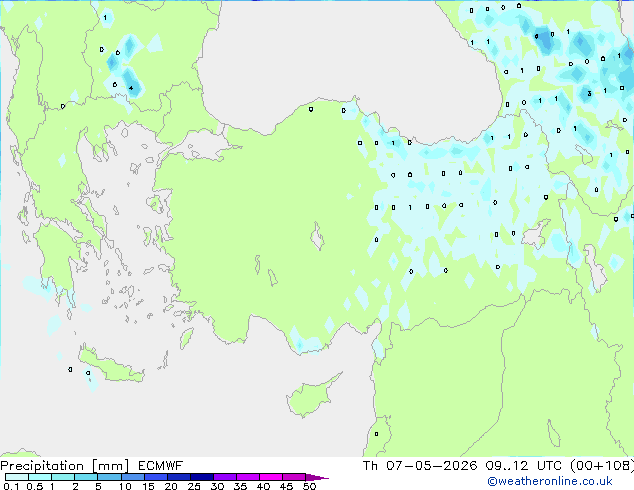
Task: Click the value 3 precipitation marker in the Caucasus
Action: click(x=590, y=94)
